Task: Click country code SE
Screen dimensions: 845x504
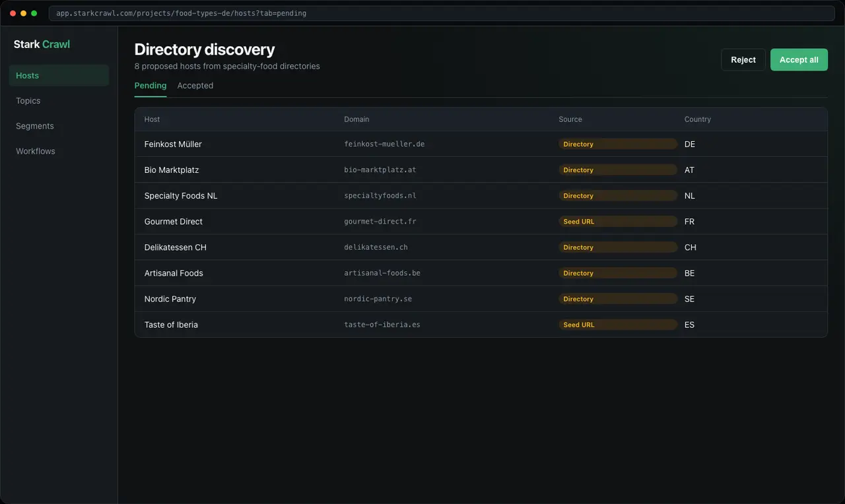Action: (689, 298)
